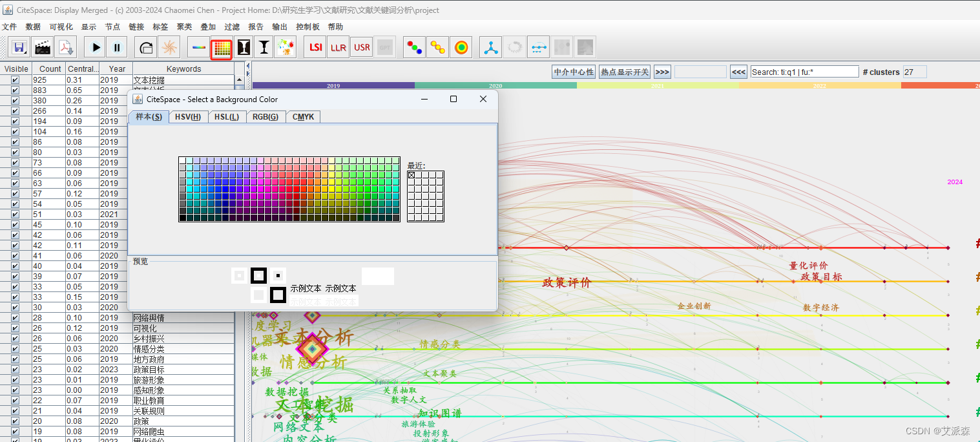Click the orange spiral toolbar icon

tap(169, 47)
